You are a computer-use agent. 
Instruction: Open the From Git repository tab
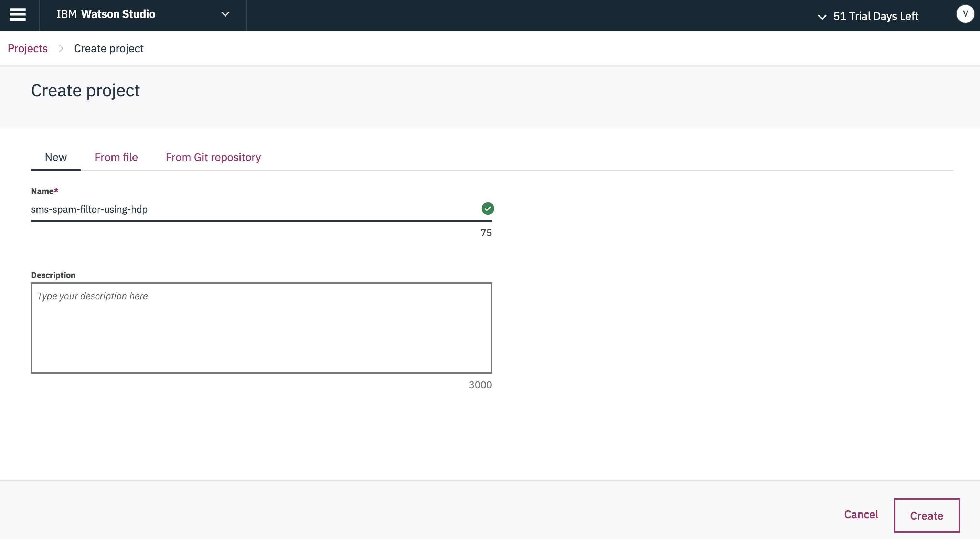point(213,157)
